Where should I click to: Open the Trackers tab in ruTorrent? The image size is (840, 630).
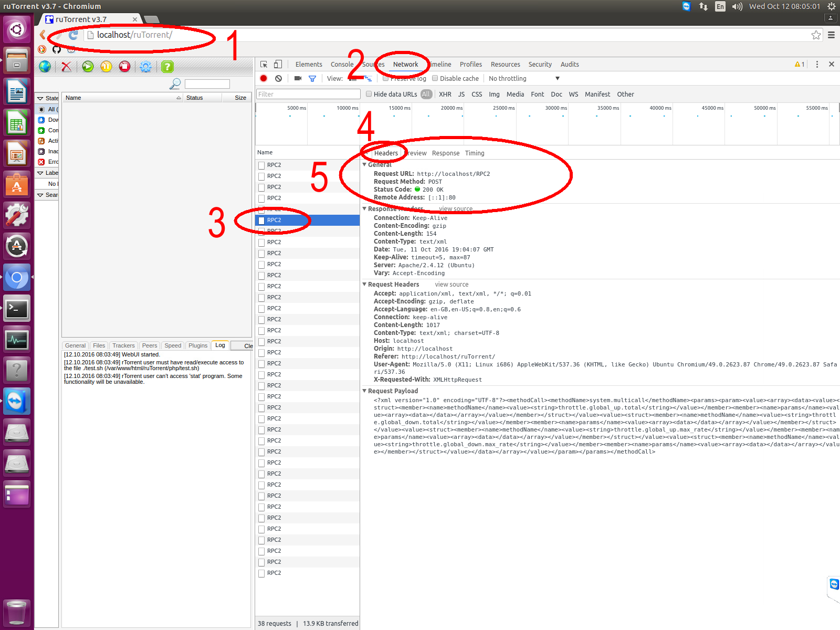tap(123, 345)
